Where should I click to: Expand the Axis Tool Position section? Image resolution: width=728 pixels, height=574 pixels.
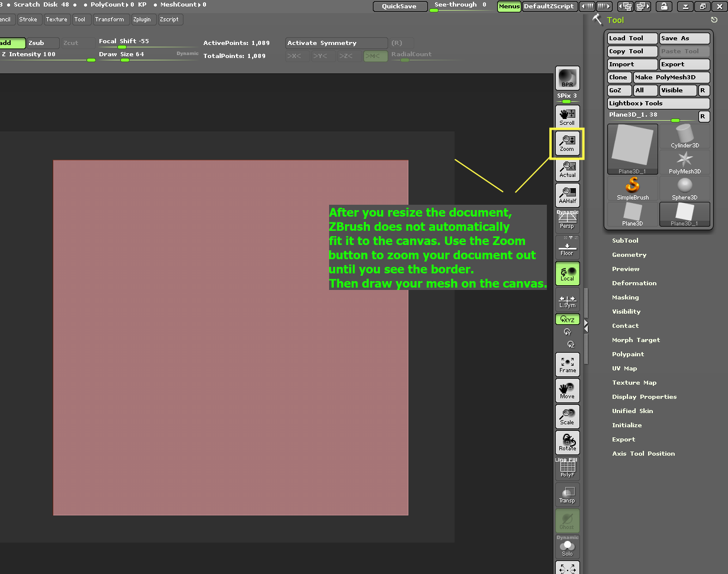[x=643, y=454]
